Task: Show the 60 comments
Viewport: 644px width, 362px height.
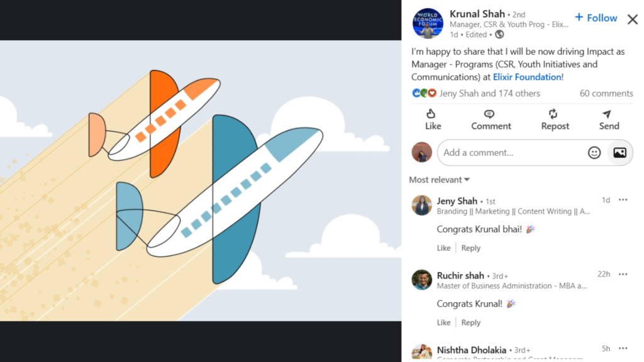Action: [606, 93]
